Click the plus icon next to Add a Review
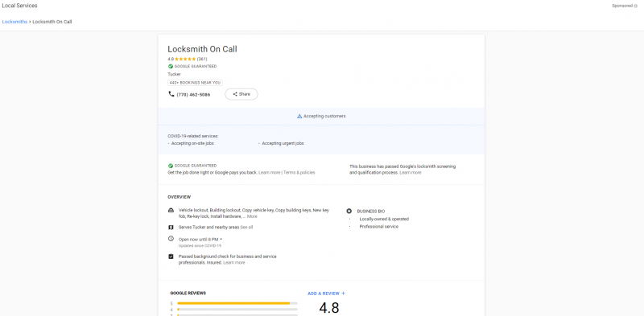Screen dimensions: 644x316 344,293
